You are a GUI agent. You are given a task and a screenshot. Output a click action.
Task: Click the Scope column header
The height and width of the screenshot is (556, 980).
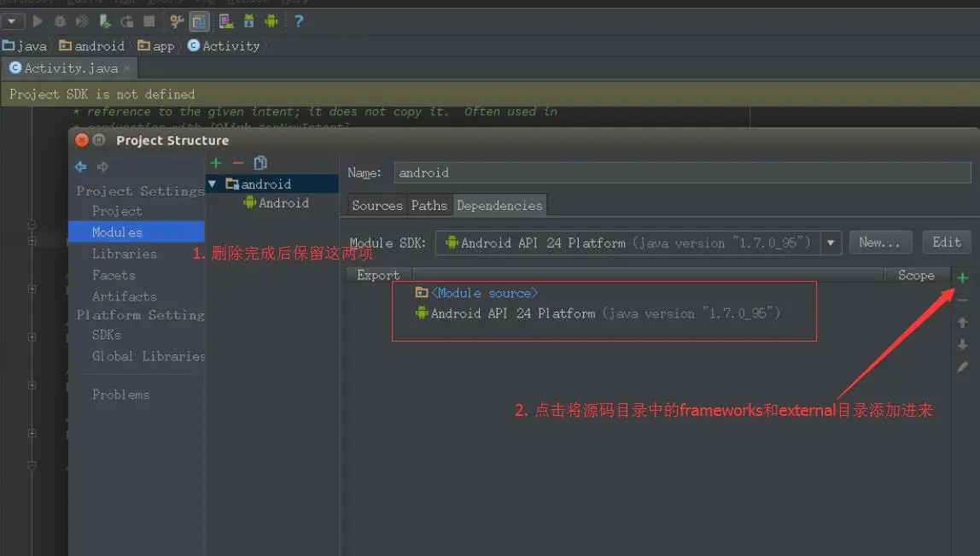pos(916,275)
